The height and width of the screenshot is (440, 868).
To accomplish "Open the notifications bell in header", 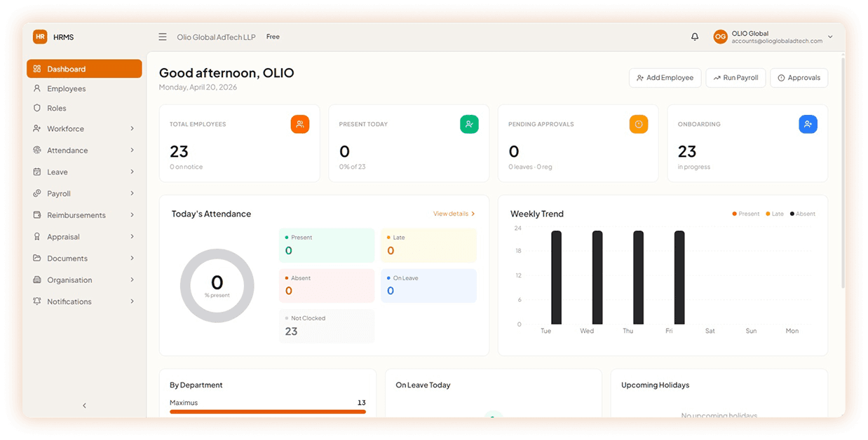I will [x=695, y=37].
